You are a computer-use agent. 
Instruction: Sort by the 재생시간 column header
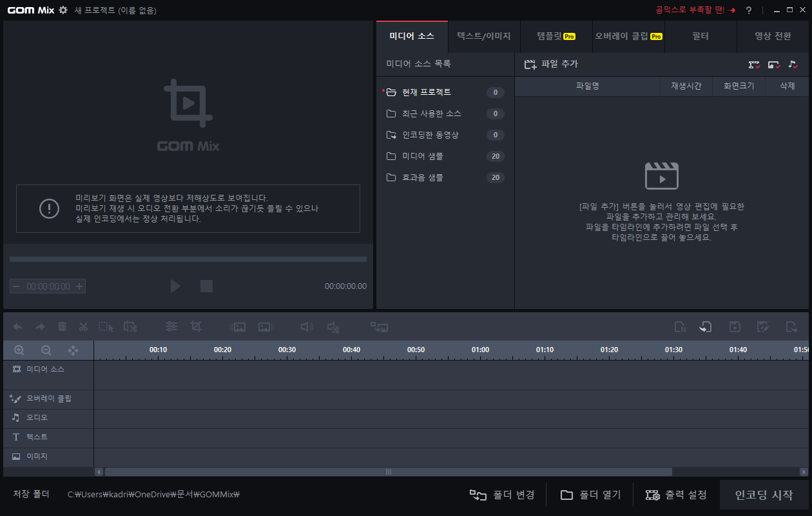coord(686,86)
